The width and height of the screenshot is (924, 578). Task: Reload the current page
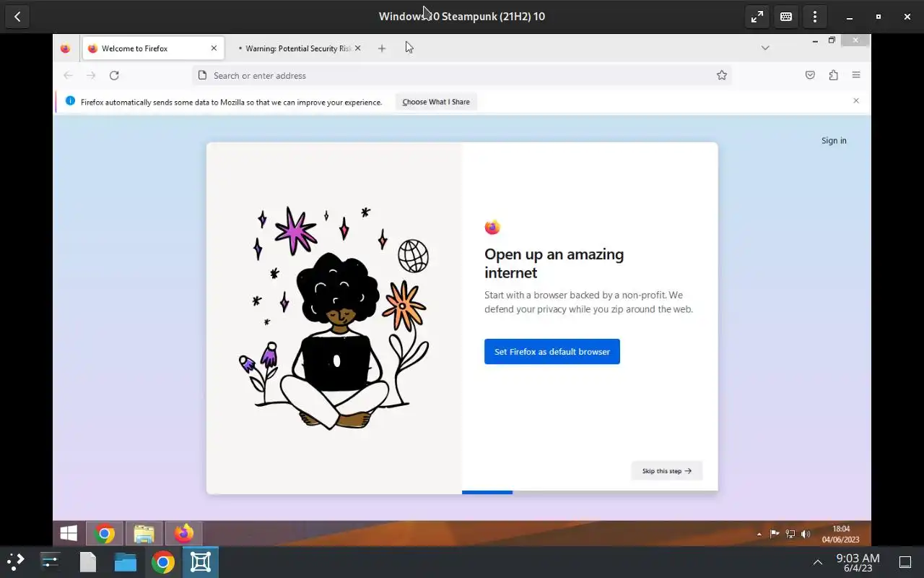(x=114, y=75)
